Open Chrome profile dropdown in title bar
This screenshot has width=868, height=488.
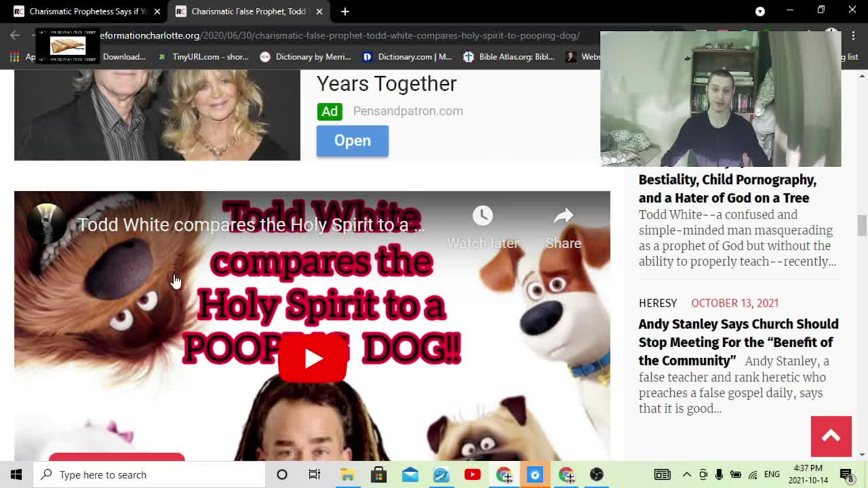pos(760,12)
